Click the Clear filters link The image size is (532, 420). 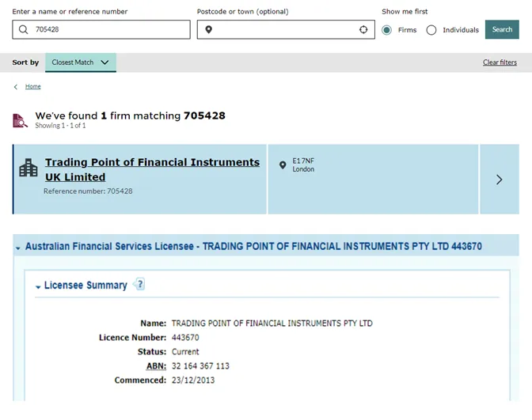pyautogui.click(x=500, y=62)
